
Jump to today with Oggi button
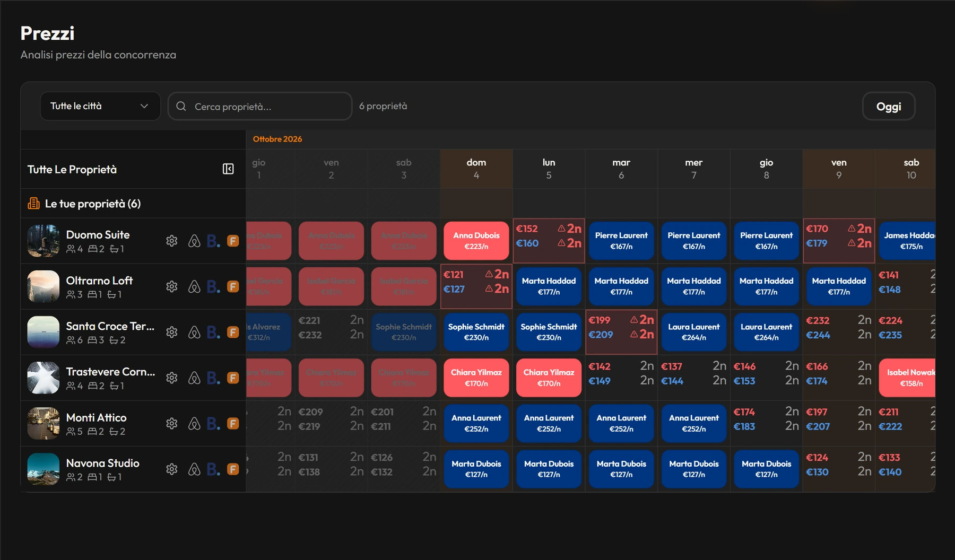(x=889, y=106)
